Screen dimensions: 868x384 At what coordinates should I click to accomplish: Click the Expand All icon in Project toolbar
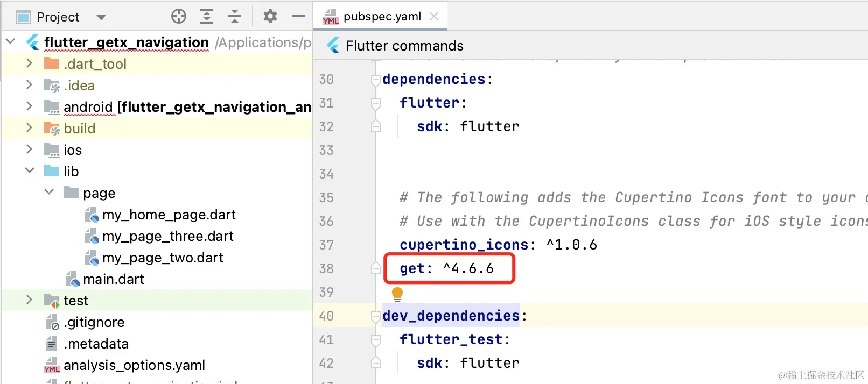207,17
